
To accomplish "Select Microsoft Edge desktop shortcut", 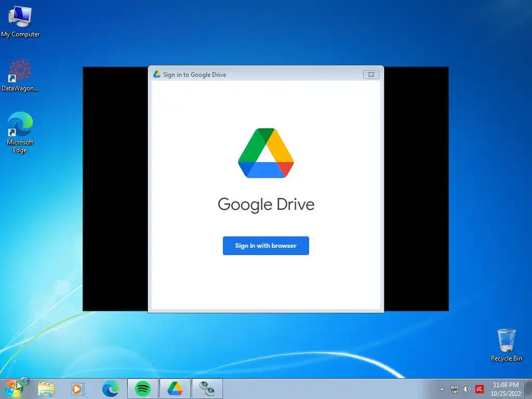I will (x=20, y=132).
